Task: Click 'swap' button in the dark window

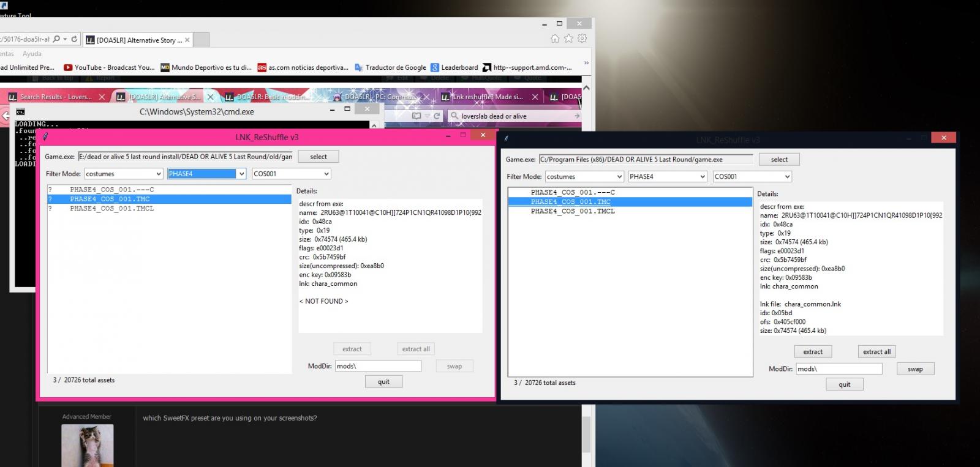Action: [x=915, y=368]
